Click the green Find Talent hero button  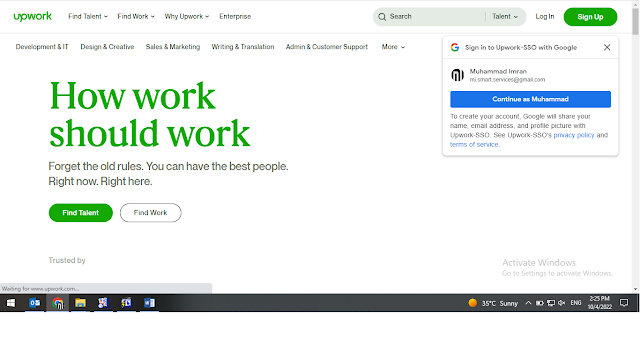80,213
